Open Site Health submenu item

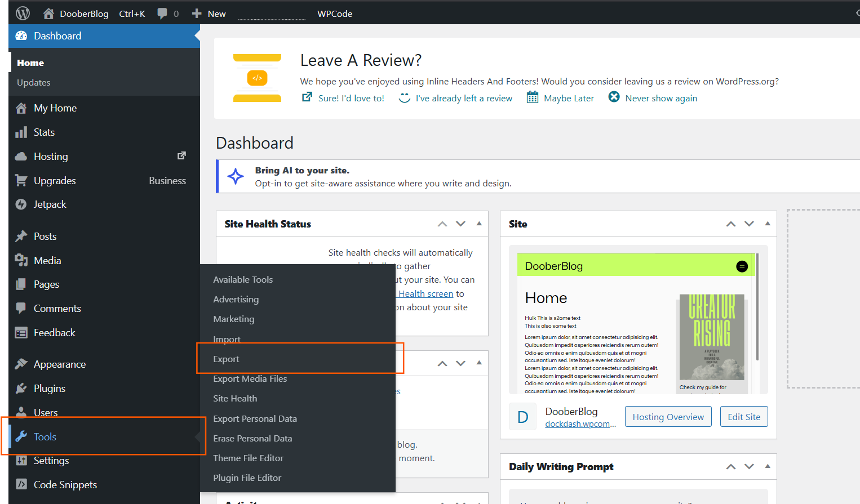(235, 399)
